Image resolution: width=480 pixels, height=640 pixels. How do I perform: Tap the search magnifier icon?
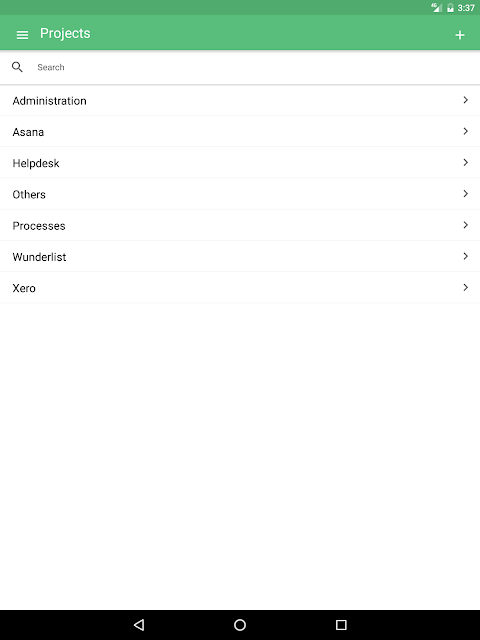point(17,67)
